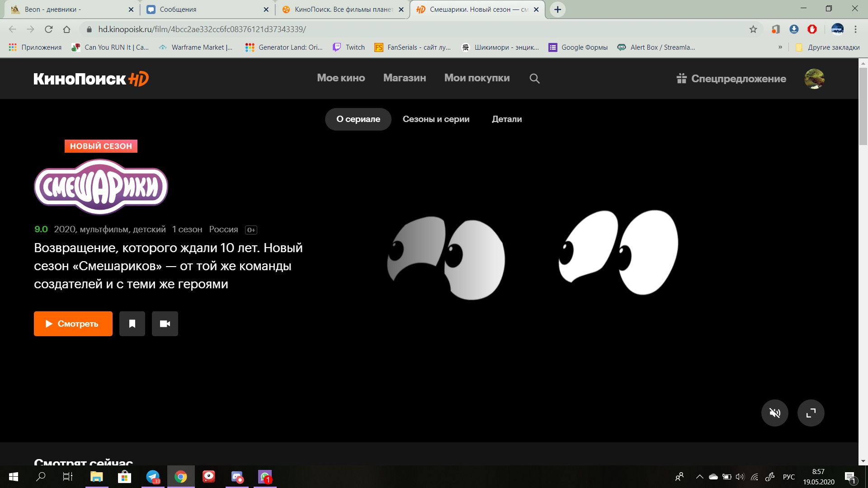Expand trailer to fullscreen
The width and height of the screenshot is (868, 488).
pyautogui.click(x=811, y=413)
